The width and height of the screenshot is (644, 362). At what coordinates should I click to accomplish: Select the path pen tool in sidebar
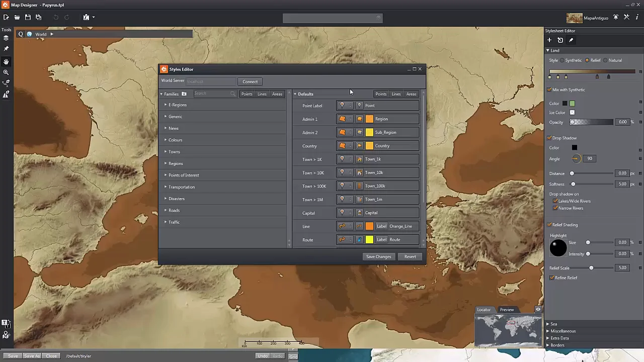6,83
